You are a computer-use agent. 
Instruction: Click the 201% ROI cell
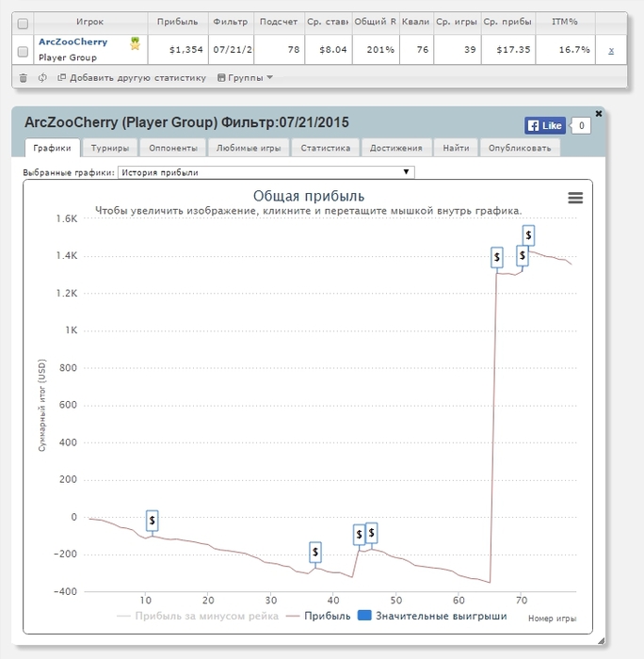(x=376, y=50)
